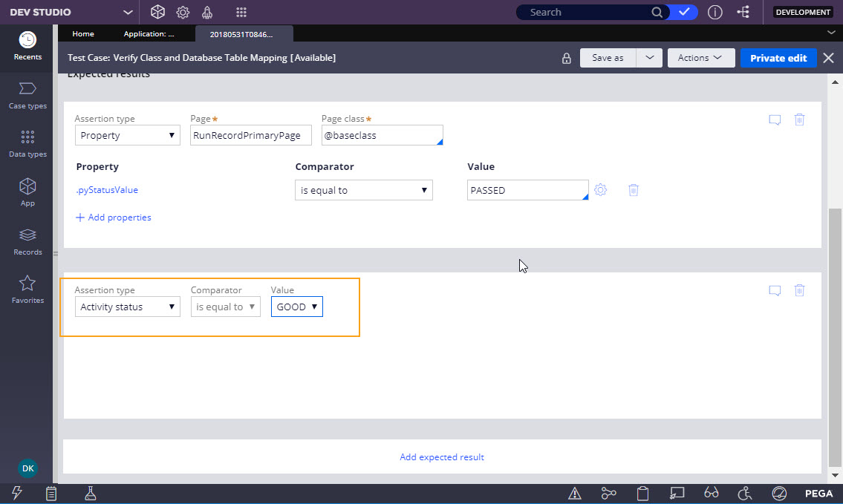Open the Property assertion type dropdown

tap(127, 136)
